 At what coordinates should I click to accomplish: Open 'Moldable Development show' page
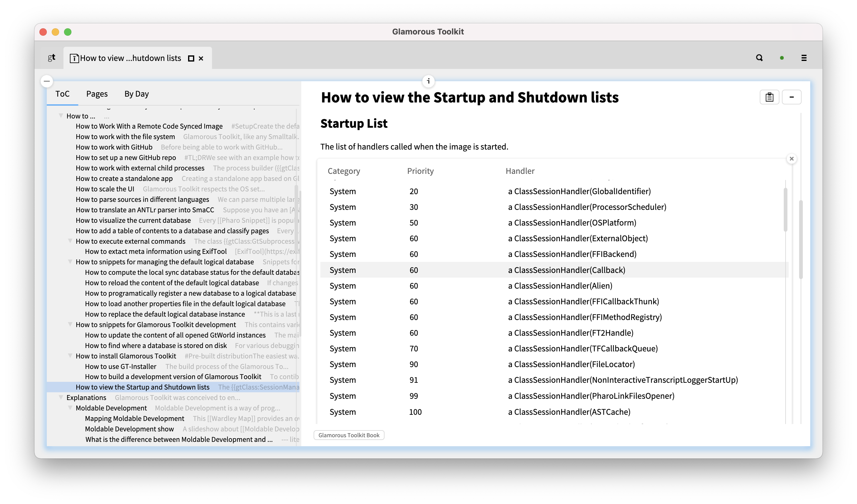(x=129, y=429)
